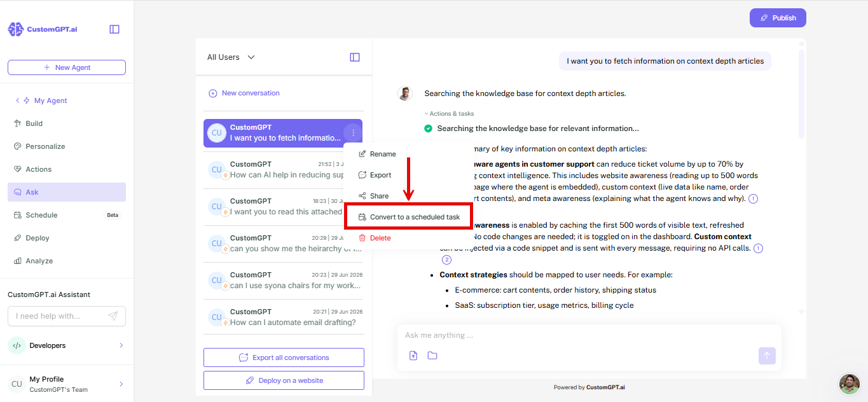Open the 'can I use syona chairs' conversation

[283, 281]
